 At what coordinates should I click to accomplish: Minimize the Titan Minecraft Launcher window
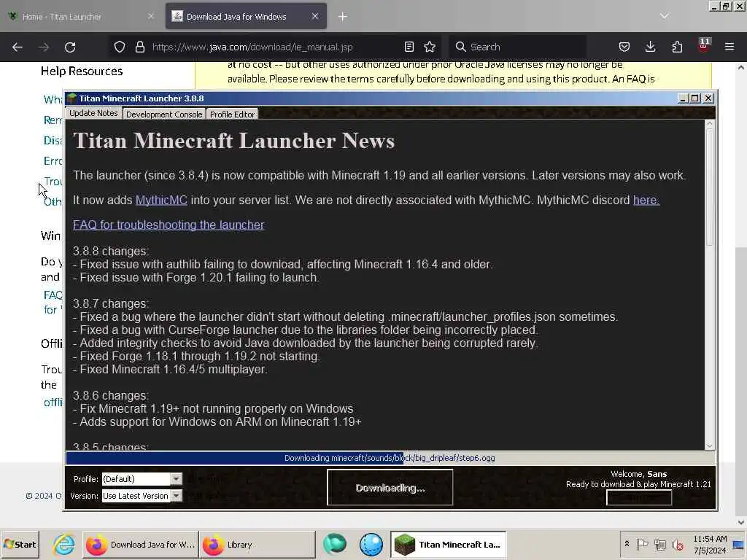pos(682,98)
